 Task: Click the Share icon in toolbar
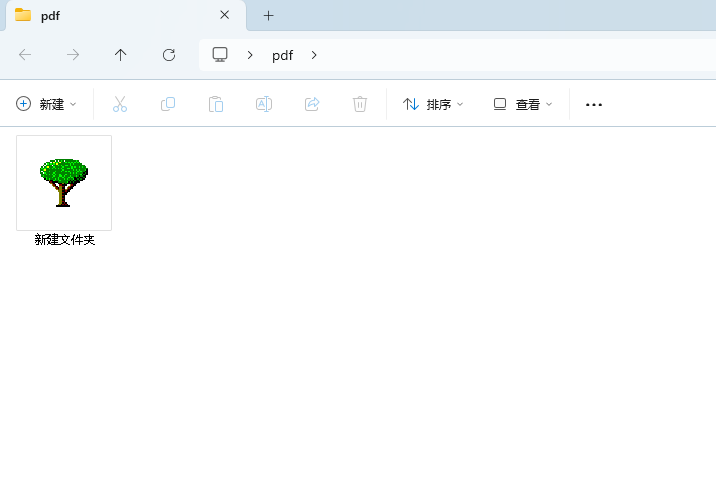312,104
